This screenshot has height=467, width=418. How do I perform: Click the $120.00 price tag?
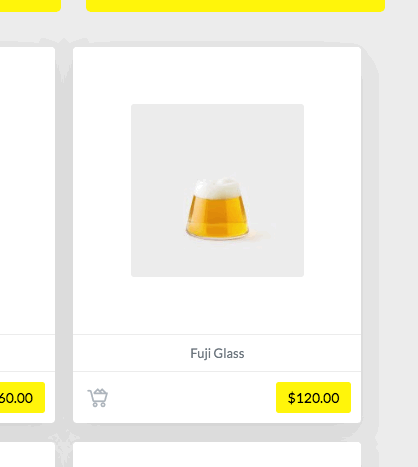coord(313,398)
